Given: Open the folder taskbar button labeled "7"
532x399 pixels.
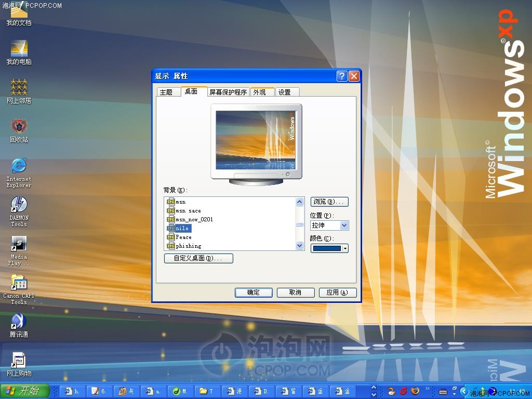Looking at the screenshot, I should click(x=207, y=392).
